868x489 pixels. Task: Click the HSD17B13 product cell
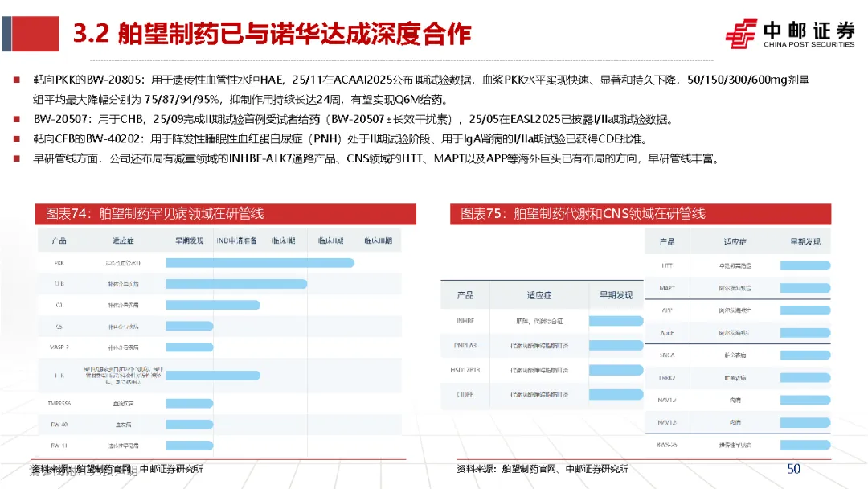click(x=465, y=370)
